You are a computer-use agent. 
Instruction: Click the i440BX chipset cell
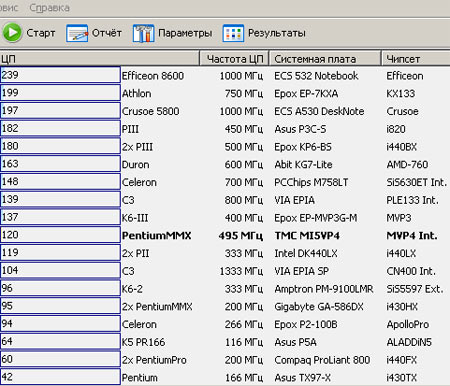402,147
